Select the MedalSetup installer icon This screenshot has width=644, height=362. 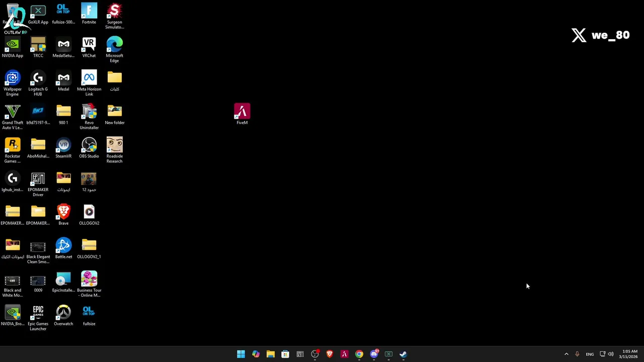pos(63,48)
